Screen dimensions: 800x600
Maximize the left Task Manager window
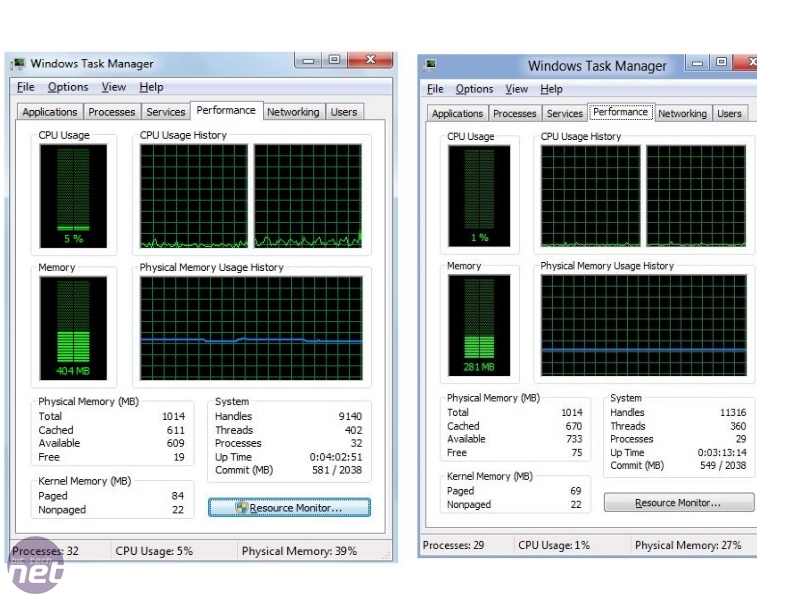(x=334, y=60)
